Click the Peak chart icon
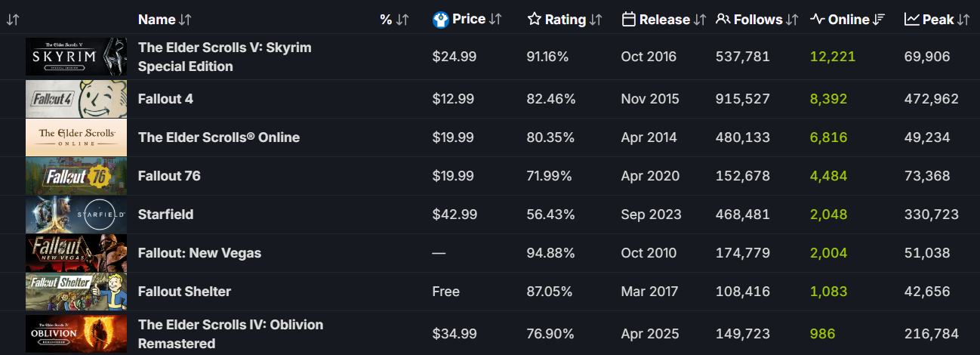The image size is (980, 355). click(x=911, y=20)
